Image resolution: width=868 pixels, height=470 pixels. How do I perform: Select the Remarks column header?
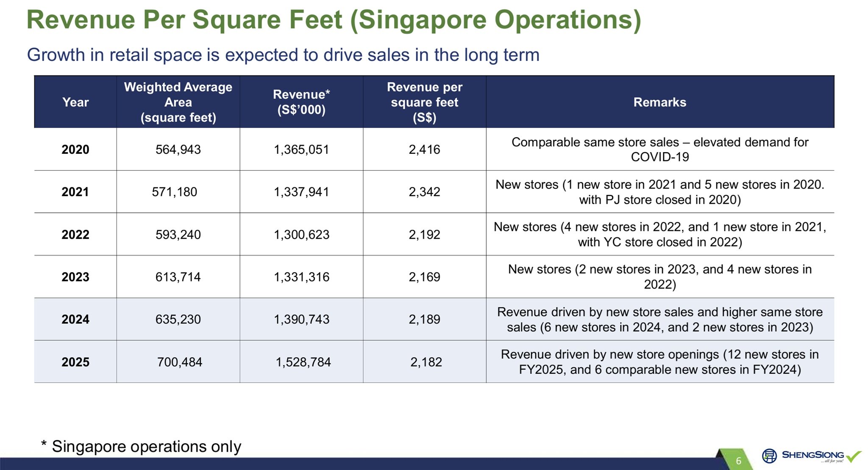point(659,102)
